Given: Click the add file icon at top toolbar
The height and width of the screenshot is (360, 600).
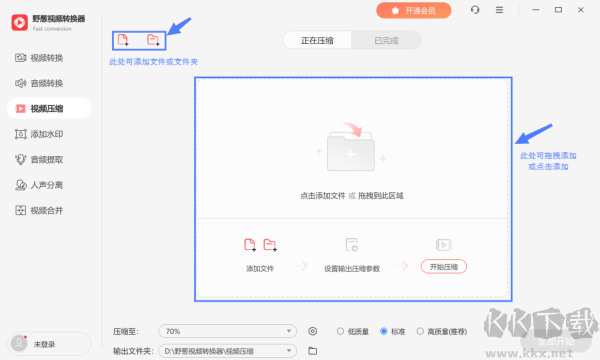Looking at the screenshot, I should 123,40.
